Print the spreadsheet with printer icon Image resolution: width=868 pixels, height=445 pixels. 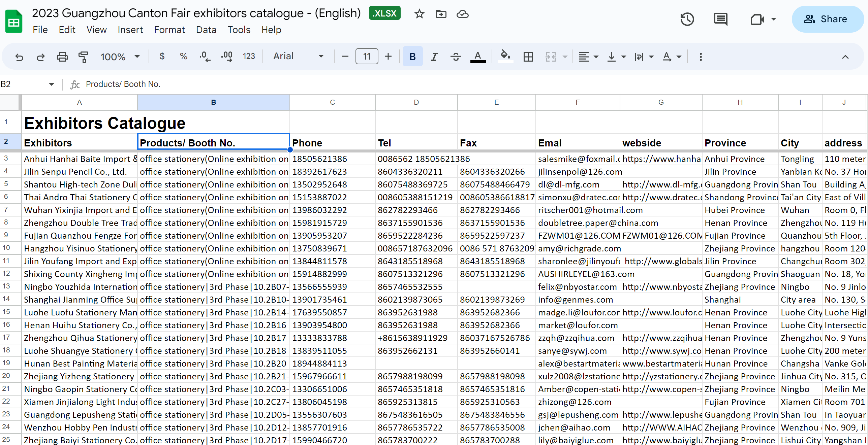[62, 57]
